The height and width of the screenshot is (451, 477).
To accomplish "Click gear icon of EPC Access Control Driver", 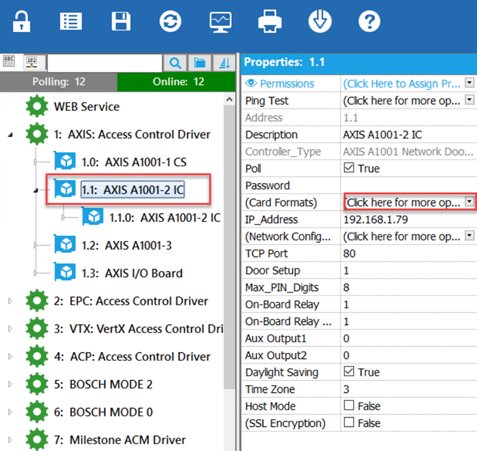I will coord(37,300).
